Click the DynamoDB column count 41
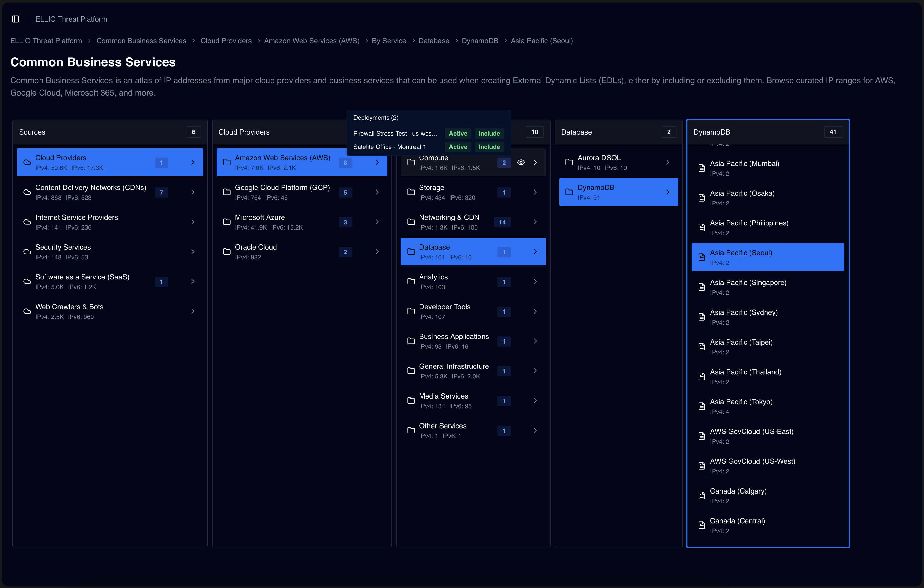This screenshot has height=588, width=924. point(833,132)
